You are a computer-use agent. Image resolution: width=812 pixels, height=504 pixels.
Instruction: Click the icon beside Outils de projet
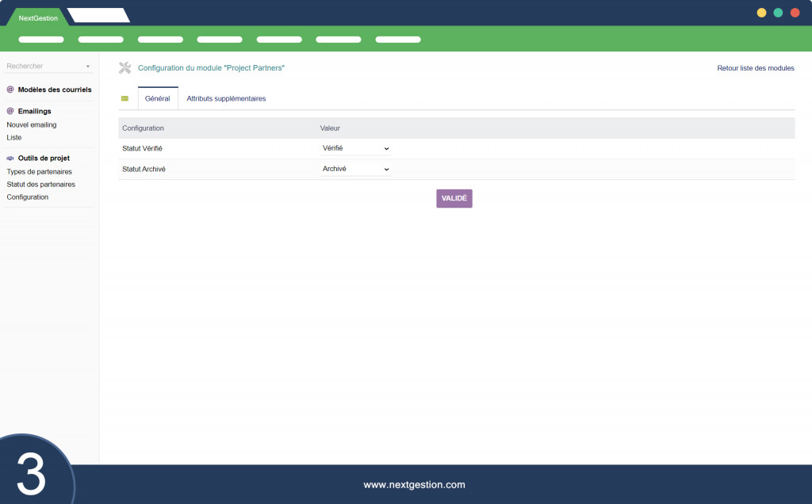click(10, 158)
